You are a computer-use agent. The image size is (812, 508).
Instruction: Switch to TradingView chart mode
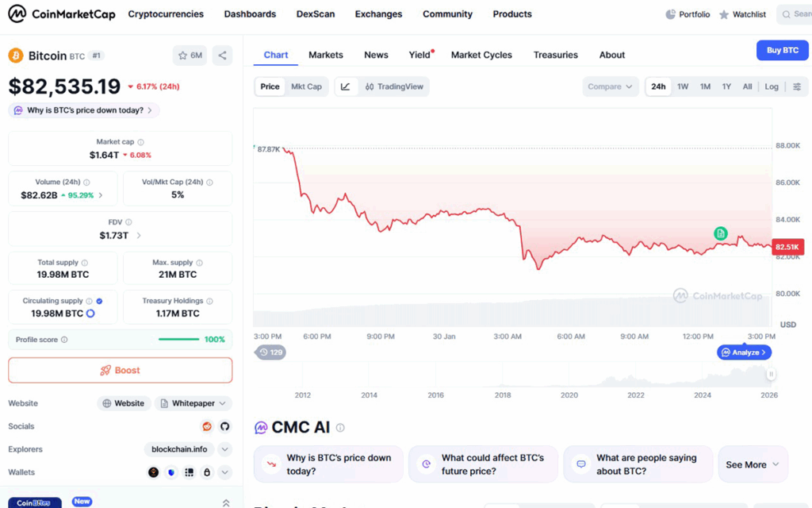pyautogui.click(x=394, y=87)
